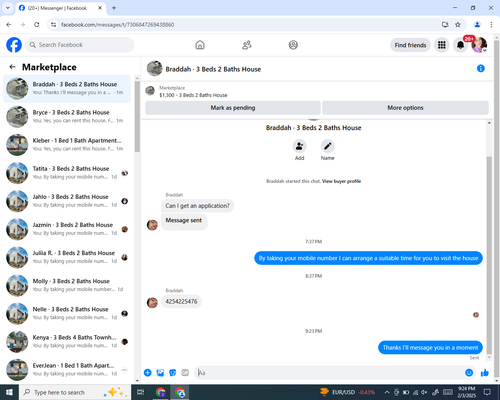Click the message input field

point(328,373)
